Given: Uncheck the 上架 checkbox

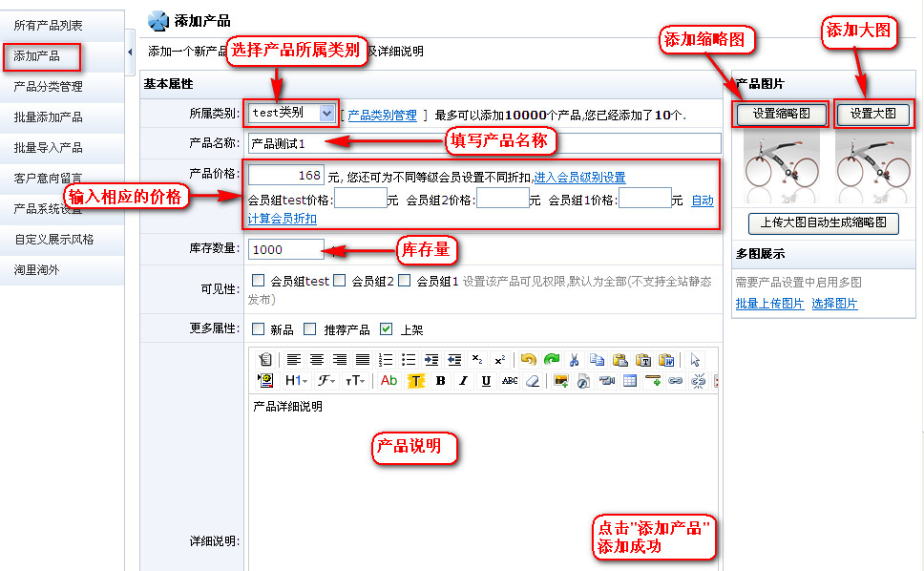Looking at the screenshot, I should (x=386, y=329).
